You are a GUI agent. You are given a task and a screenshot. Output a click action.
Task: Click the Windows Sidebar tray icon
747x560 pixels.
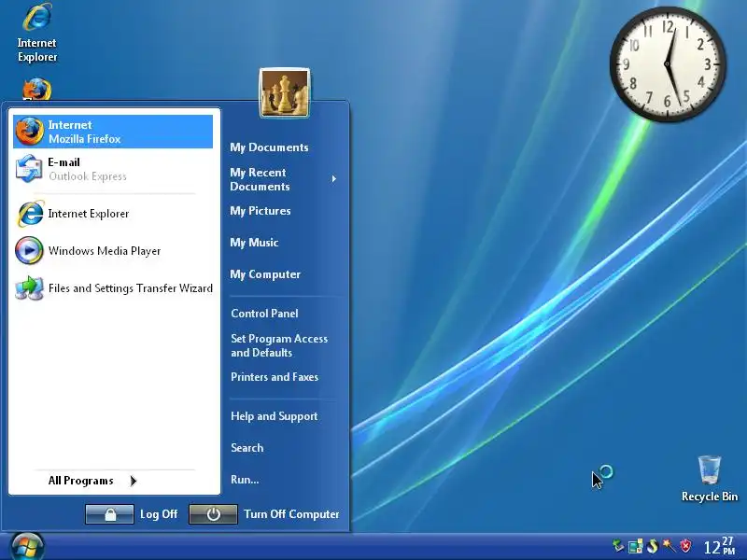[636, 546]
